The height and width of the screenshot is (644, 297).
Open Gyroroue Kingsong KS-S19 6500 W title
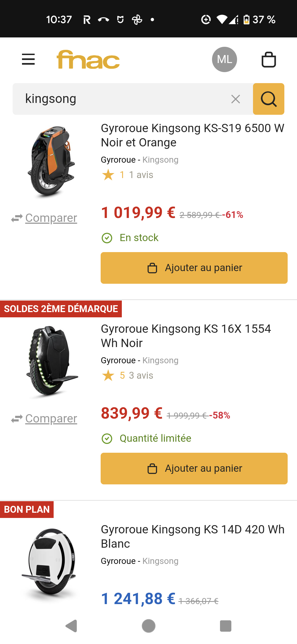[x=193, y=135]
